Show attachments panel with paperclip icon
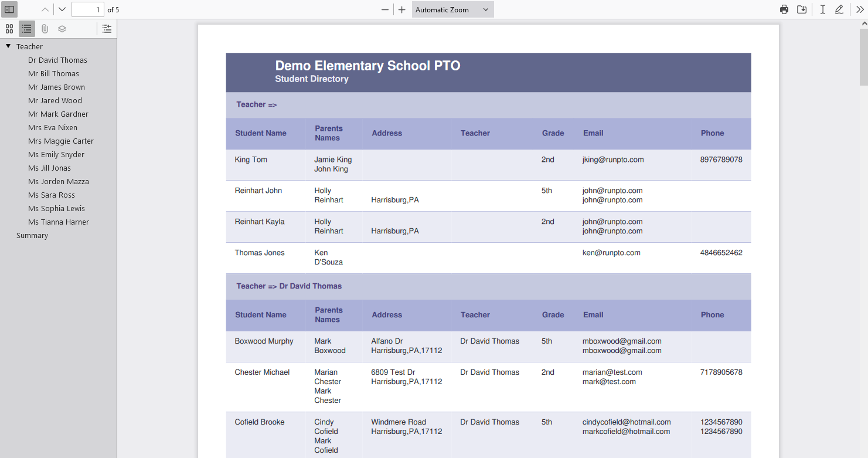The height and width of the screenshot is (458, 868). coord(45,29)
